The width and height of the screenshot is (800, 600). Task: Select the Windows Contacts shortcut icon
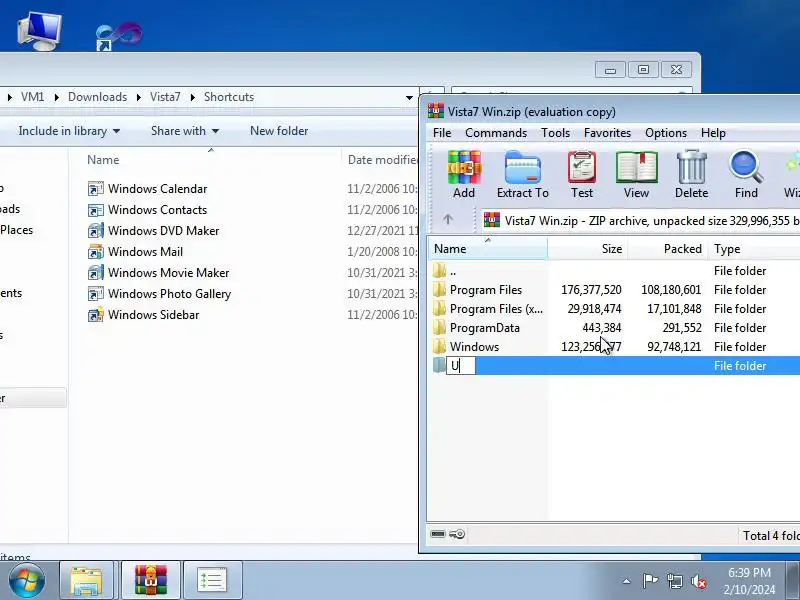95,210
